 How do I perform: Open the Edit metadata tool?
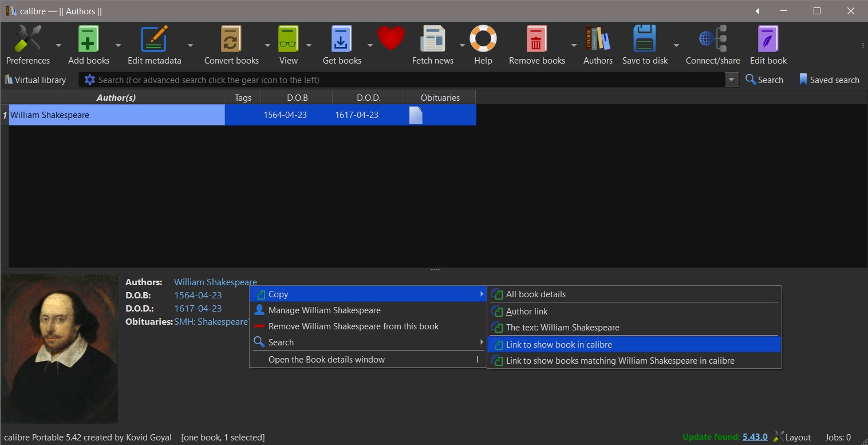pos(154,40)
